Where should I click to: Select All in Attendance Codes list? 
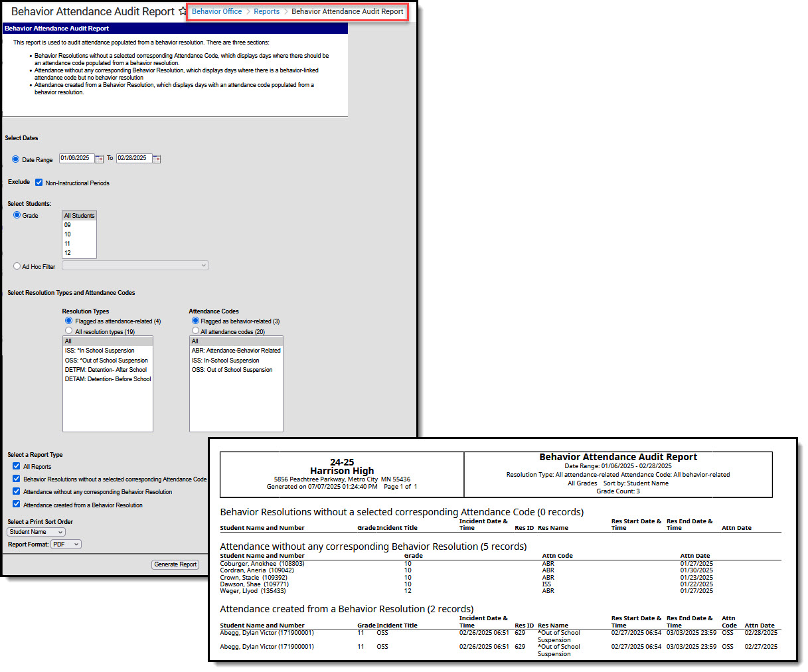pos(236,341)
